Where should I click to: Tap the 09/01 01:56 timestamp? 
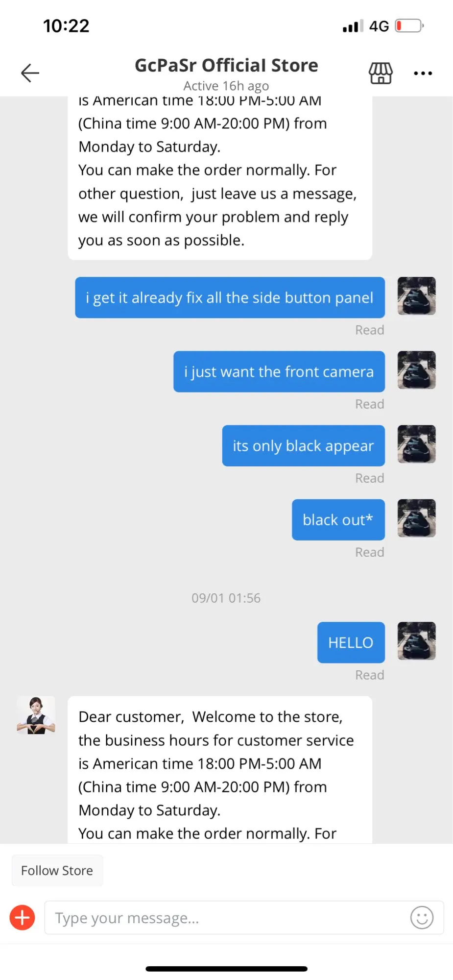[226, 598]
